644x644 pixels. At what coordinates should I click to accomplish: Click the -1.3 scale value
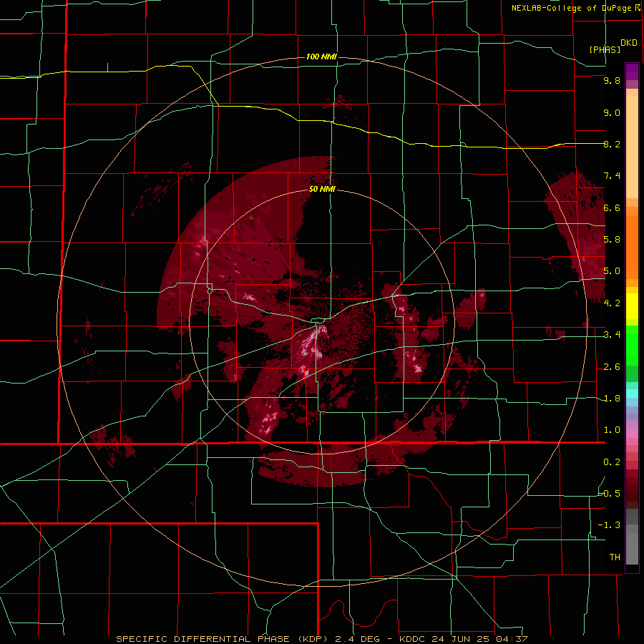pyautogui.click(x=610, y=525)
